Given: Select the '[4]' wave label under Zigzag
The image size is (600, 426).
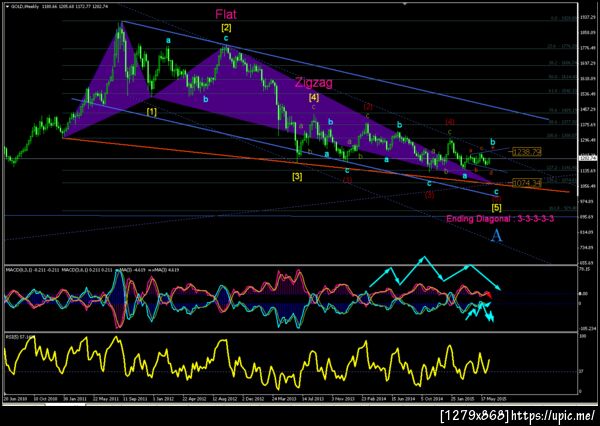Looking at the screenshot, I should [313, 98].
